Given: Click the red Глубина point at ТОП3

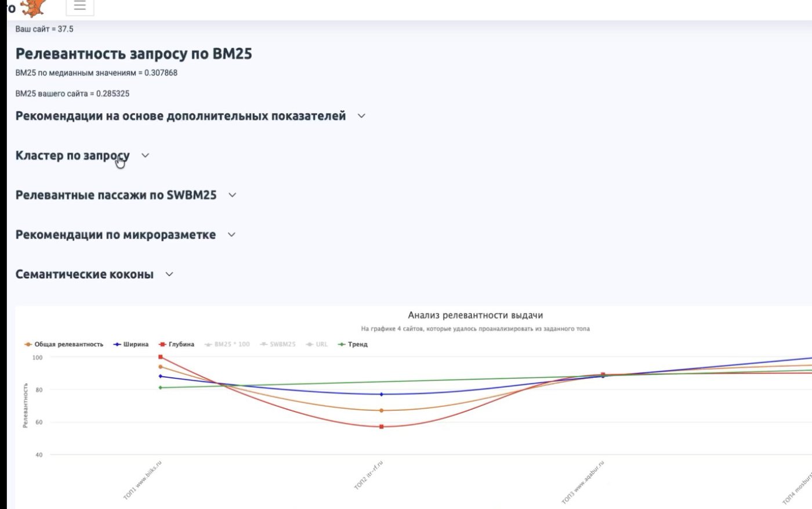Looking at the screenshot, I should pos(603,374).
